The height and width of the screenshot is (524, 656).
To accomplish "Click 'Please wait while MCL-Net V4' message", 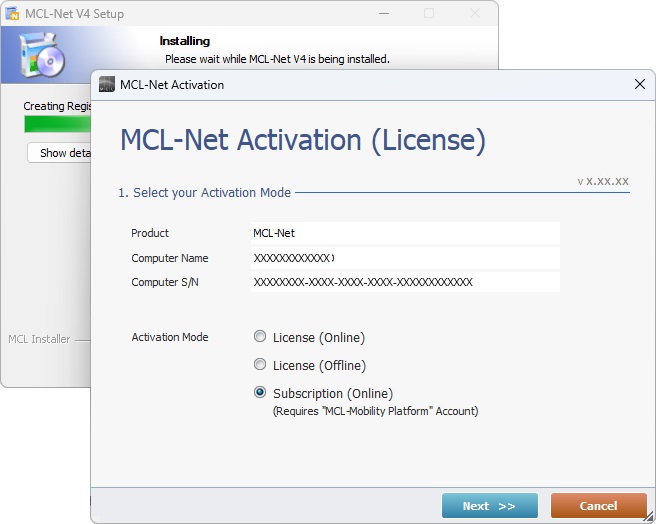I will point(277,59).
